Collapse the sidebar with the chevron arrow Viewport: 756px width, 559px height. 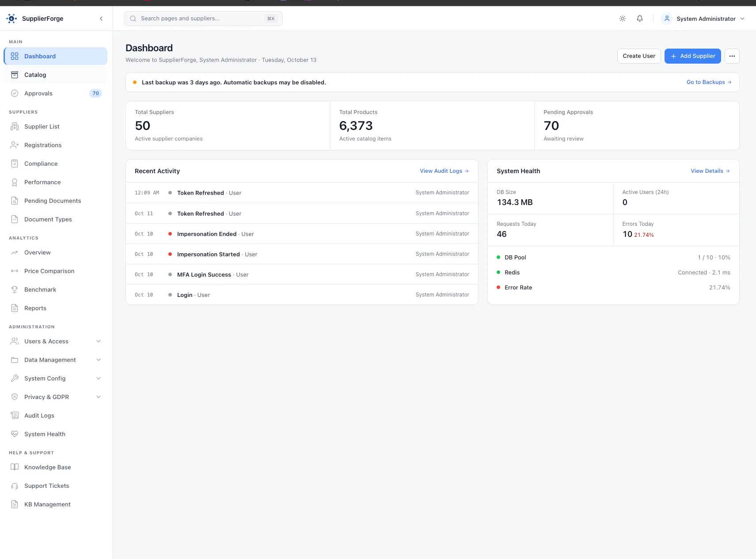[x=101, y=19]
